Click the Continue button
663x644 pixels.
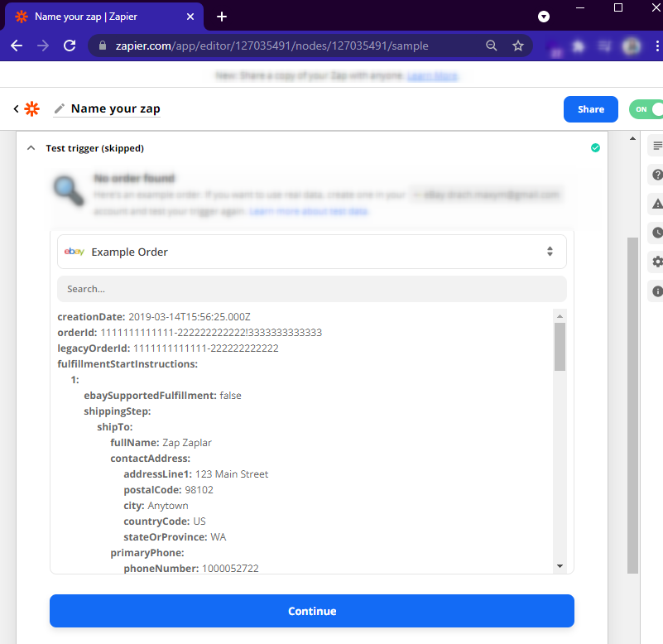coord(312,611)
